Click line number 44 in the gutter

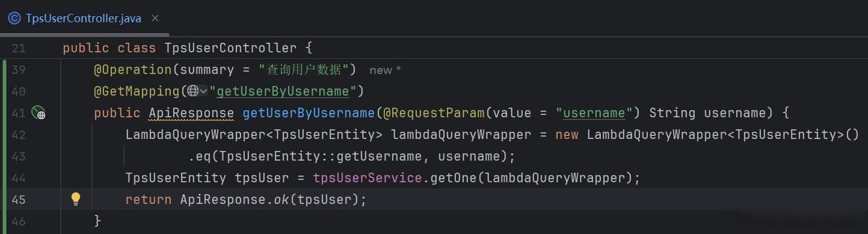coord(19,178)
